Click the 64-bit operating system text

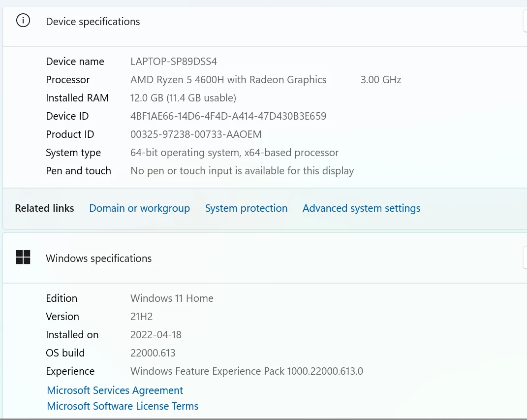tap(234, 153)
